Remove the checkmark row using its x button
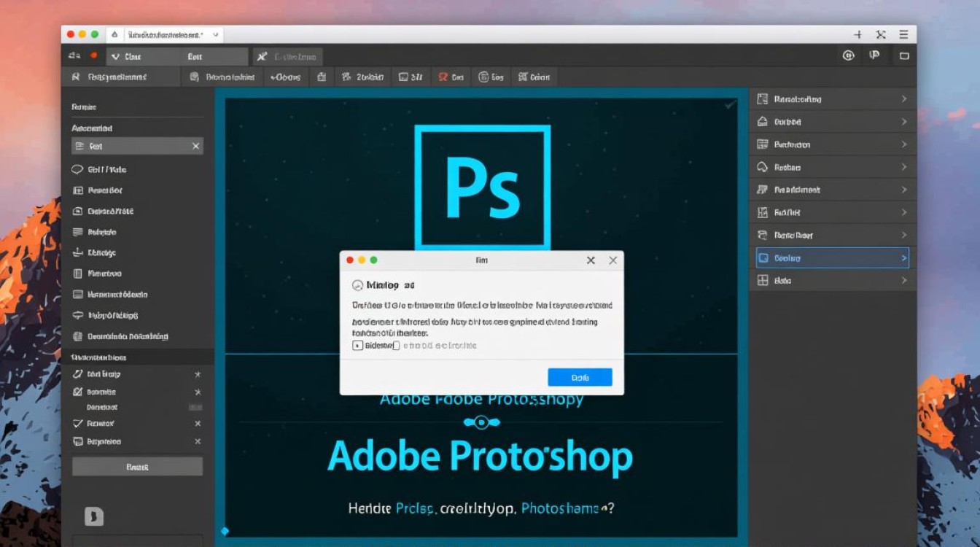Viewport: 980px width, 547px height. [x=197, y=423]
